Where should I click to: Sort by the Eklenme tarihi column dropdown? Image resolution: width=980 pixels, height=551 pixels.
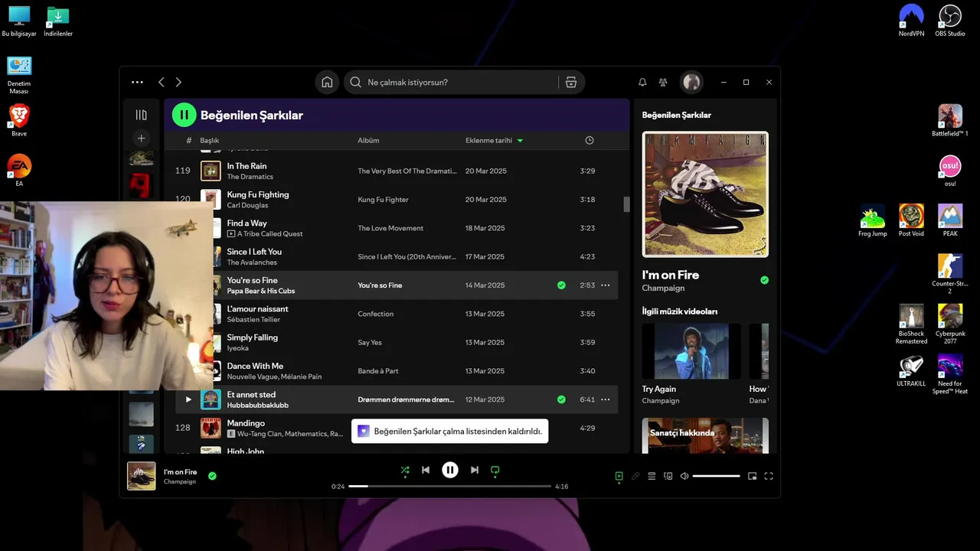pyautogui.click(x=495, y=141)
